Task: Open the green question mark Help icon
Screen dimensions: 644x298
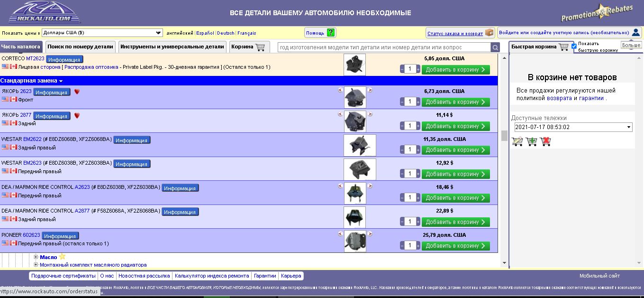Action: (331, 33)
